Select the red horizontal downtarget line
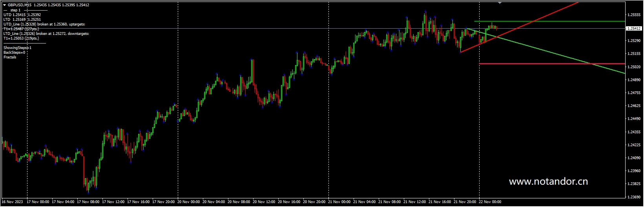 [552, 64]
